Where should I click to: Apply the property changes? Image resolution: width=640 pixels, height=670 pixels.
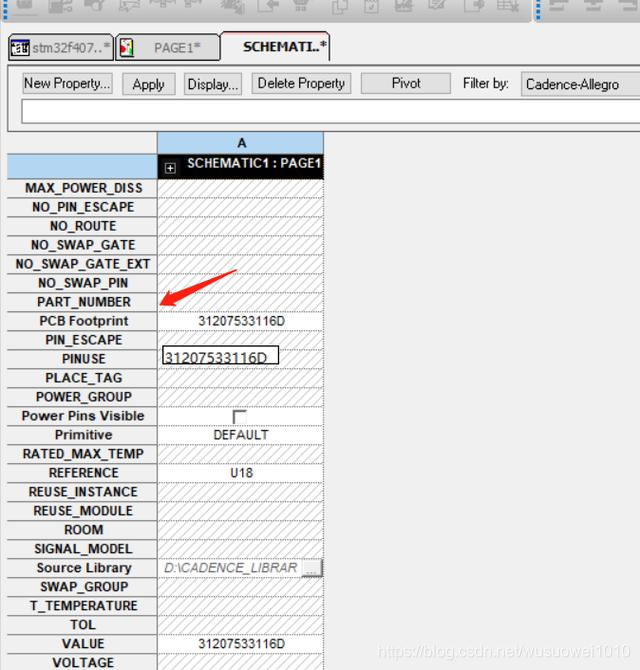point(149,84)
